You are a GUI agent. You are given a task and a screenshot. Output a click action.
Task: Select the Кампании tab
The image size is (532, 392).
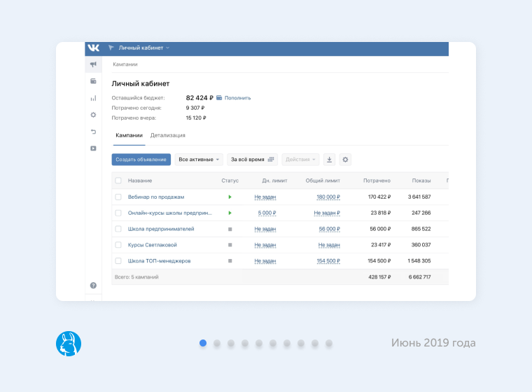[x=129, y=135]
